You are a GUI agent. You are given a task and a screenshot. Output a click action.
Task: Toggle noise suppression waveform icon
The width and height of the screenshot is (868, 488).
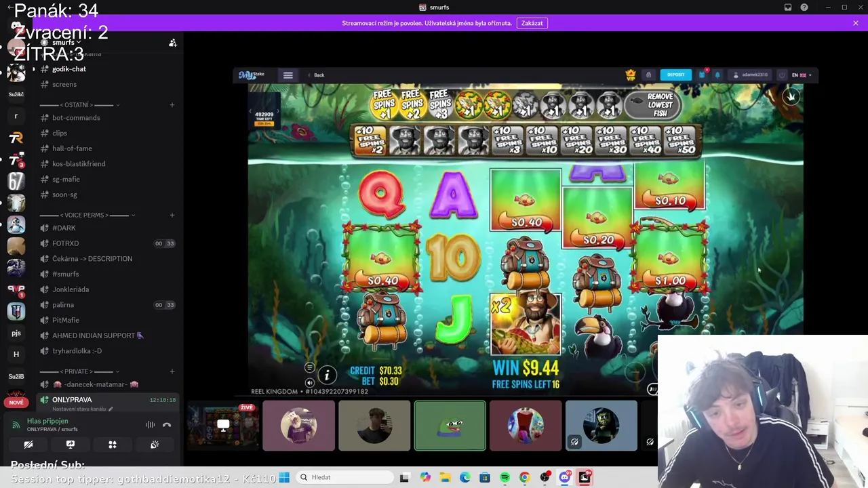[x=151, y=425]
